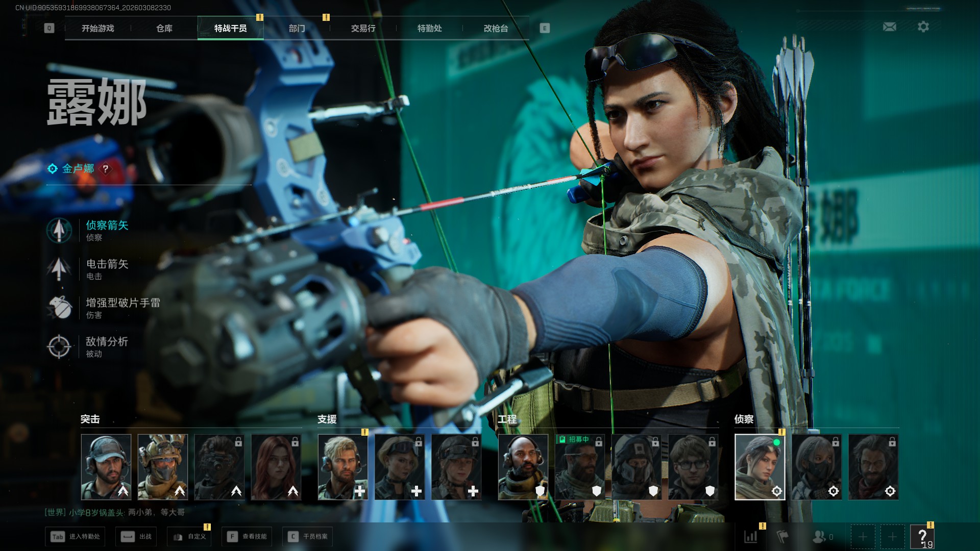Open the friends list icon

point(819,536)
